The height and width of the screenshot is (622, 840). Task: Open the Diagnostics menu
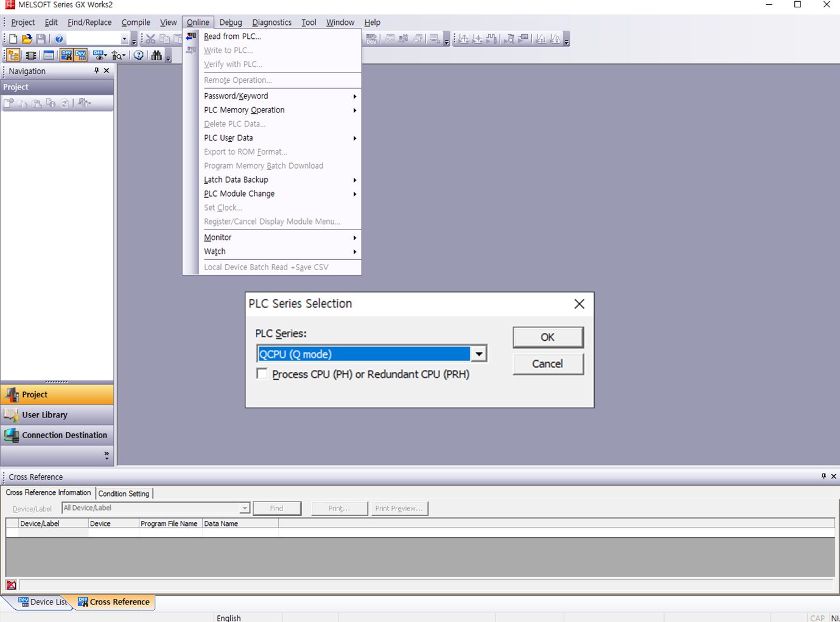click(271, 23)
